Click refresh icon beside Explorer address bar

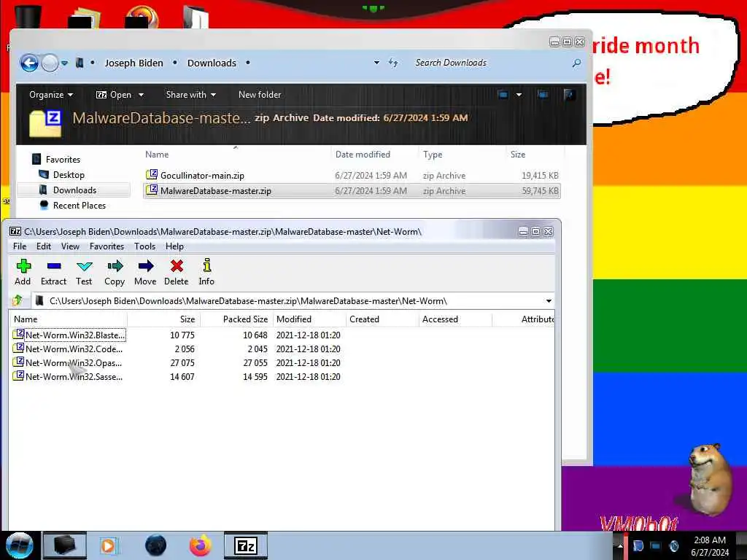[393, 63]
